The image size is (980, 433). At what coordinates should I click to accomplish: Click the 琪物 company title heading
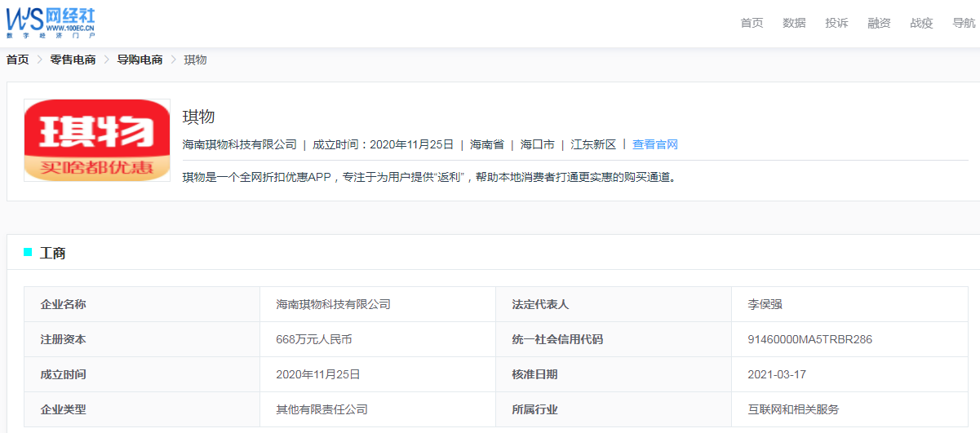(x=198, y=117)
